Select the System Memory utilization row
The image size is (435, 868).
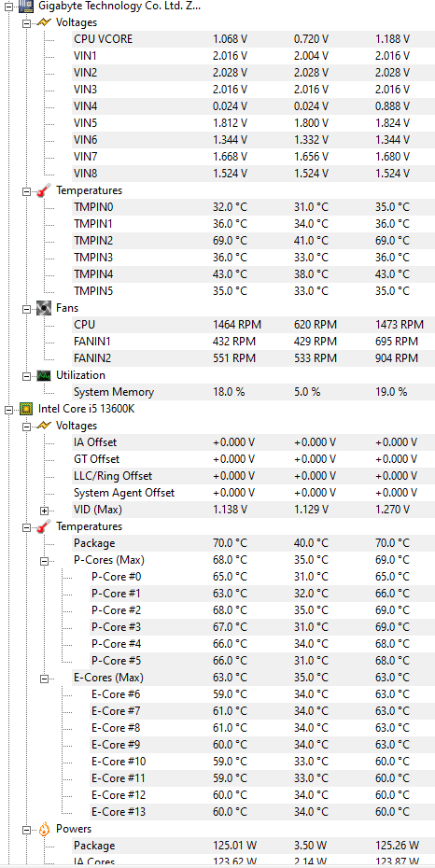[x=253, y=393]
